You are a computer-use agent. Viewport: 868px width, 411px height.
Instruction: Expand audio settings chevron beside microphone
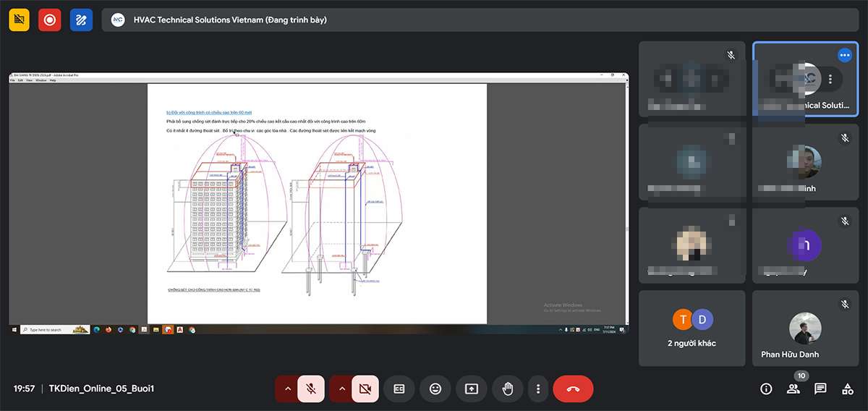point(288,389)
